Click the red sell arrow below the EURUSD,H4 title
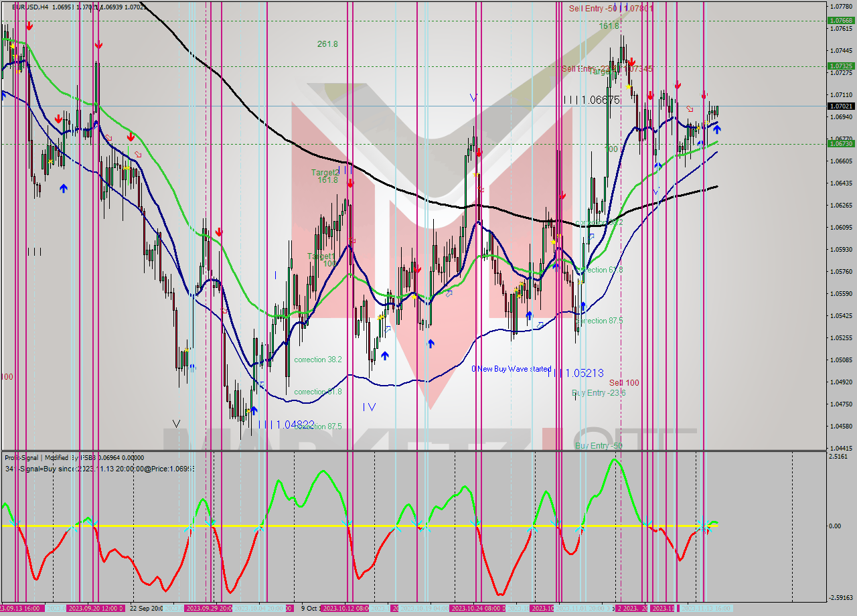 click(x=30, y=25)
